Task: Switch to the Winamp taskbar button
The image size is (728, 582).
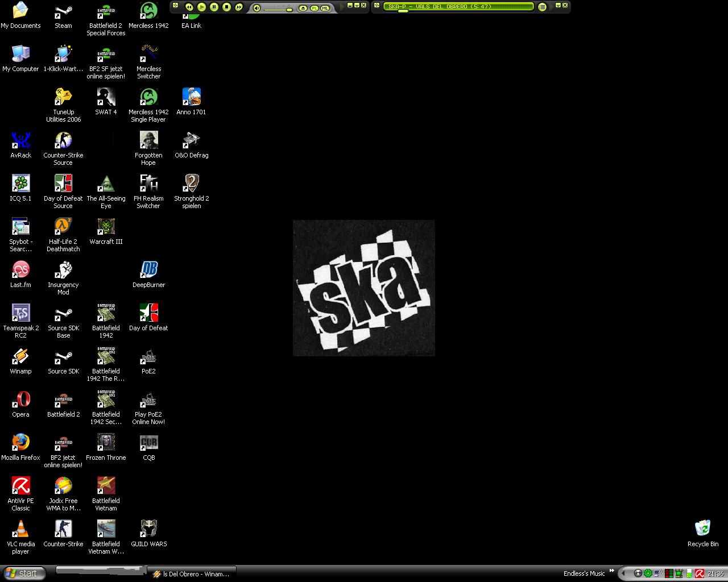Action: point(192,574)
